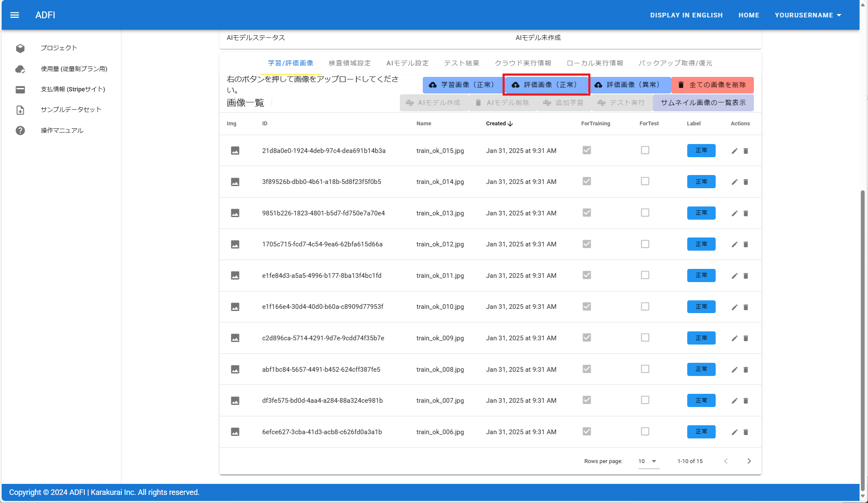Open the テスト結果 tab
The height and width of the screenshot is (503, 868).
[x=461, y=63]
